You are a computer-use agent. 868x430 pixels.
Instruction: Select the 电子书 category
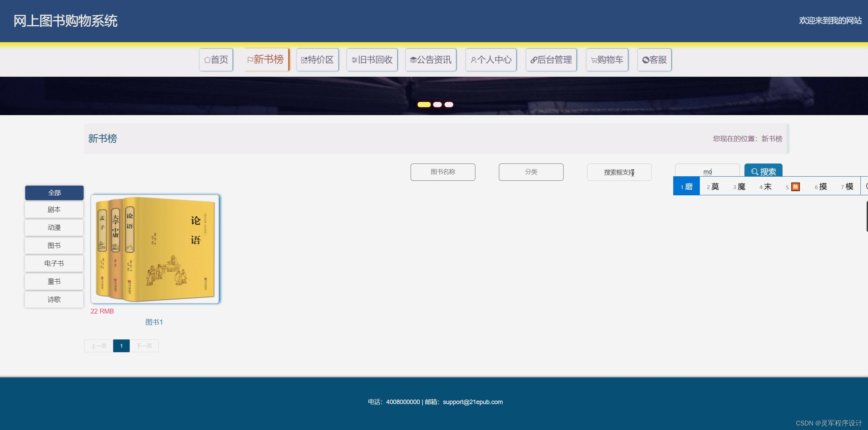(x=54, y=263)
